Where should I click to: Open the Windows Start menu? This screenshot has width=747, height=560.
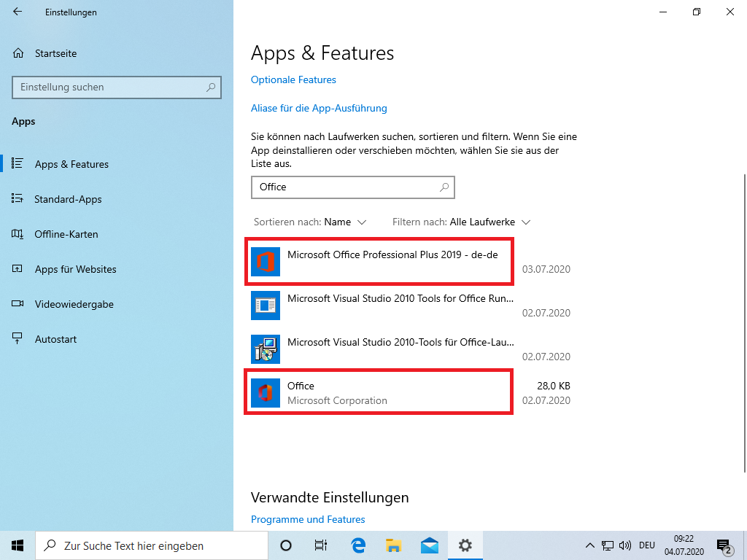point(18,545)
